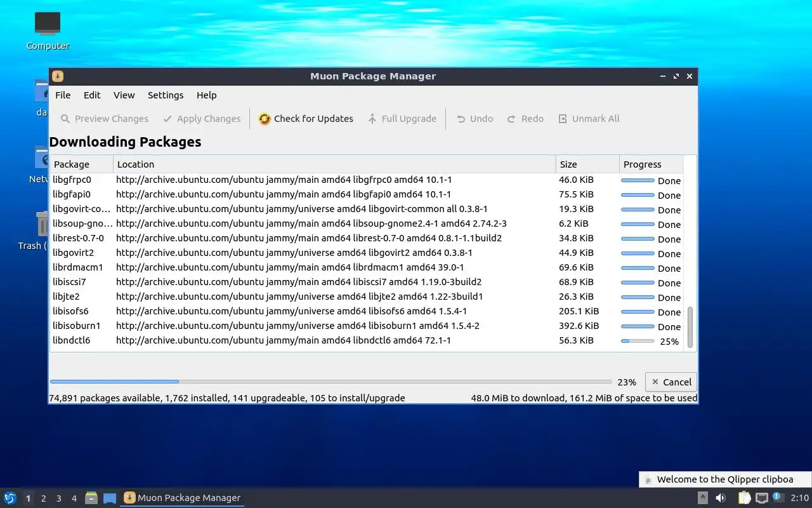The height and width of the screenshot is (508, 812).
Task: Click Muon Package Manager taskbar entry
Action: (182, 498)
